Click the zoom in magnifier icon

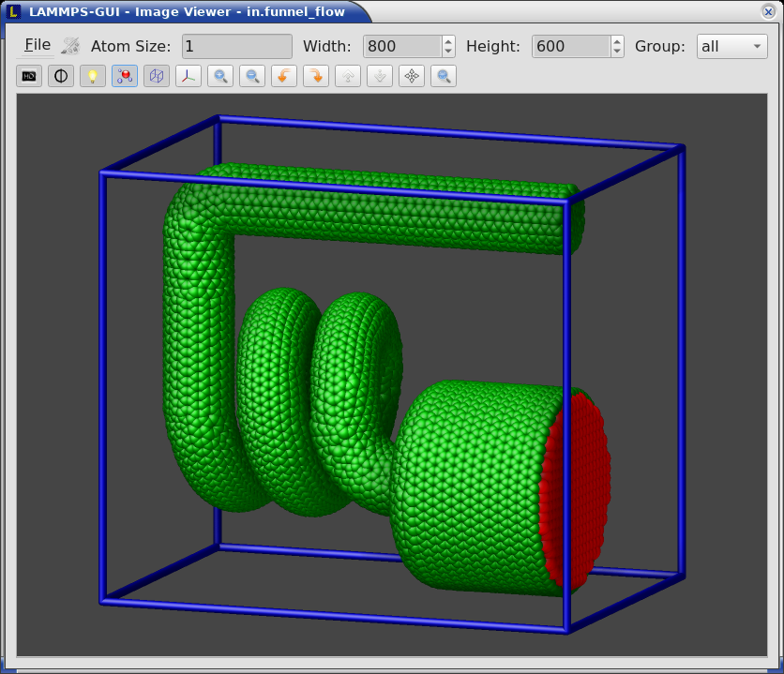click(220, 77)
